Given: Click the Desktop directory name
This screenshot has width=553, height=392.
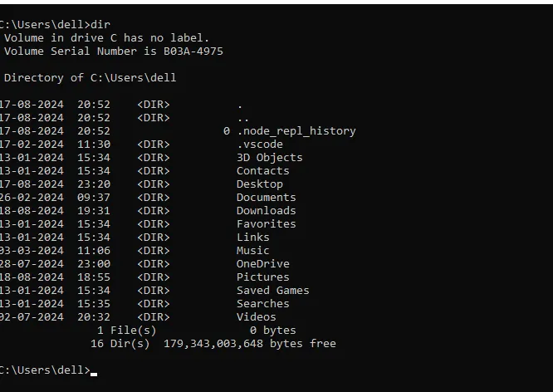Looking at the screenshot, I should pyautogui.click(x=259, y=184).
